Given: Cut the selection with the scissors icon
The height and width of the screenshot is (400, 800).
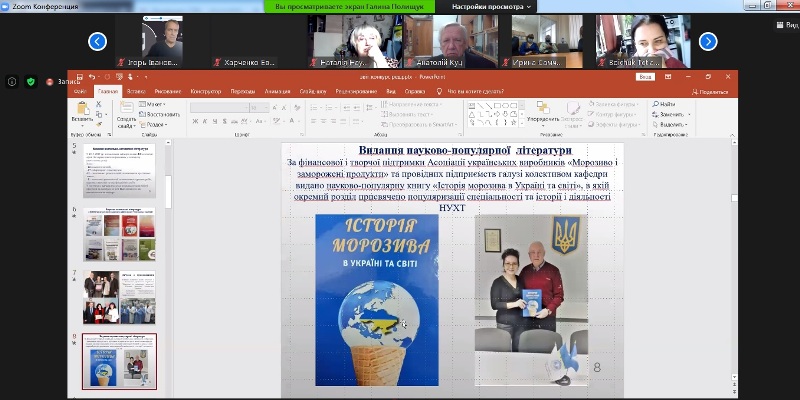Looking at the screenshot, I should tap(98, 104).
